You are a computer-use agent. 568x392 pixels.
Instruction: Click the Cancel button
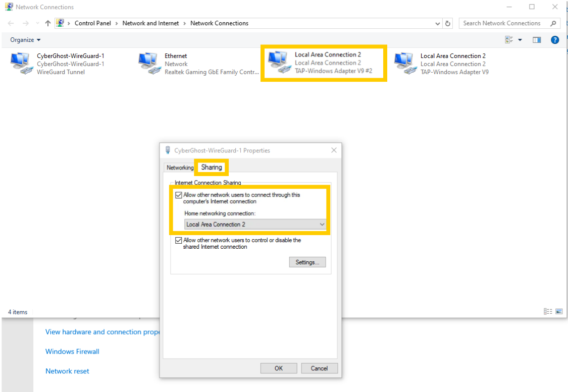[x=319, y=368]
